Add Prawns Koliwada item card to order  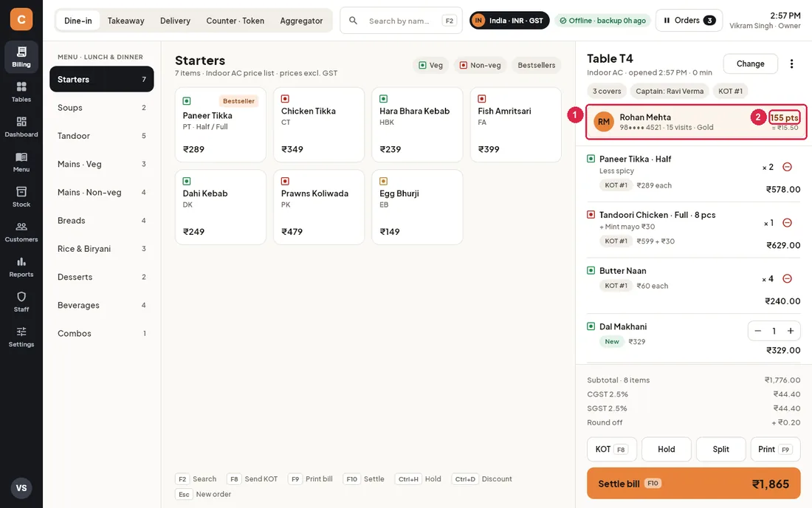[x=319, y=207]
